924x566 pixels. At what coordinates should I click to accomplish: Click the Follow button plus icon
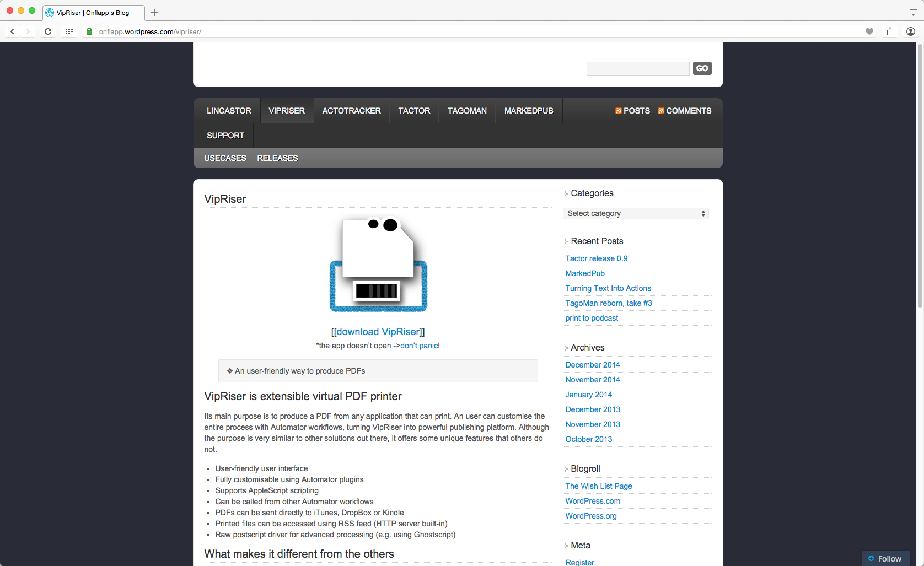click(871, 558)
